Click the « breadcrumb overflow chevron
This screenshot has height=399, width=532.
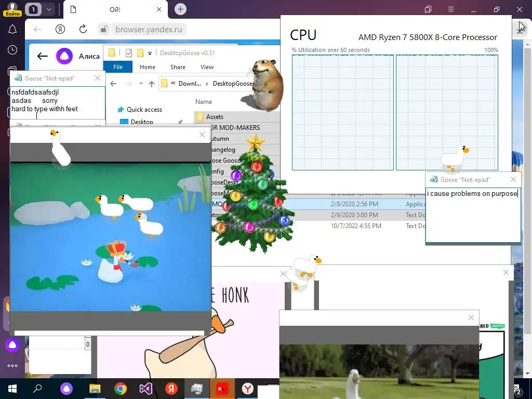click(173, 83)
